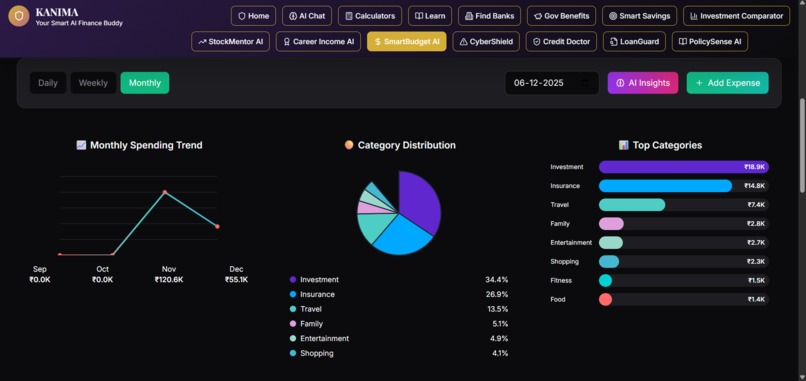Click the Dec data point on trend line
The image size is (806, 381).
point(217,226)
